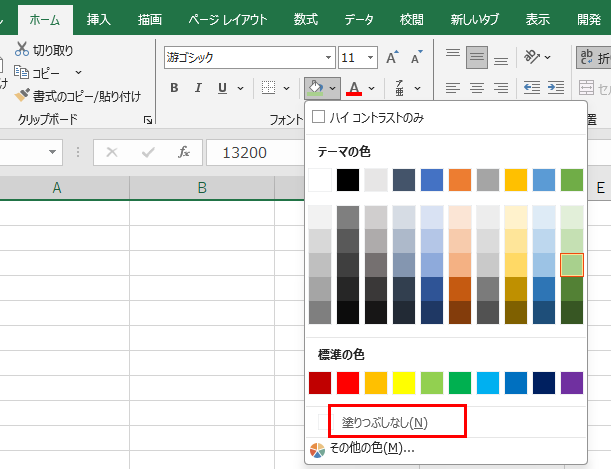611x469 pixels.
Task: Click the Cut (切り取り) scissors icon
Action: [23, 50]
